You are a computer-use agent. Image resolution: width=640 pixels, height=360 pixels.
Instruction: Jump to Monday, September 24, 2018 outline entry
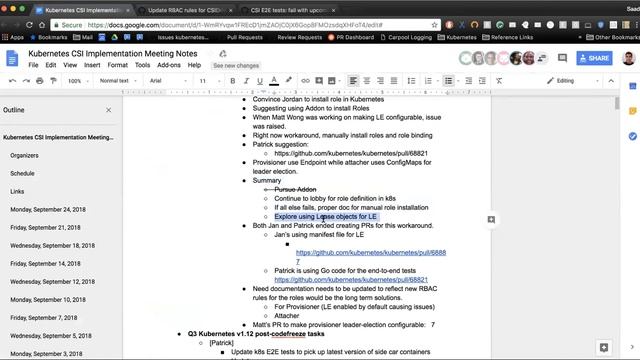[x=48, y=209]
